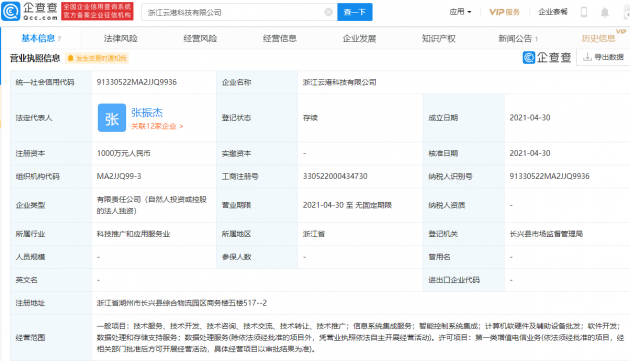This screenshot has width=630, height=361.
Task: Click the 张 avatar of the legal representative
Action: point(112,118)
